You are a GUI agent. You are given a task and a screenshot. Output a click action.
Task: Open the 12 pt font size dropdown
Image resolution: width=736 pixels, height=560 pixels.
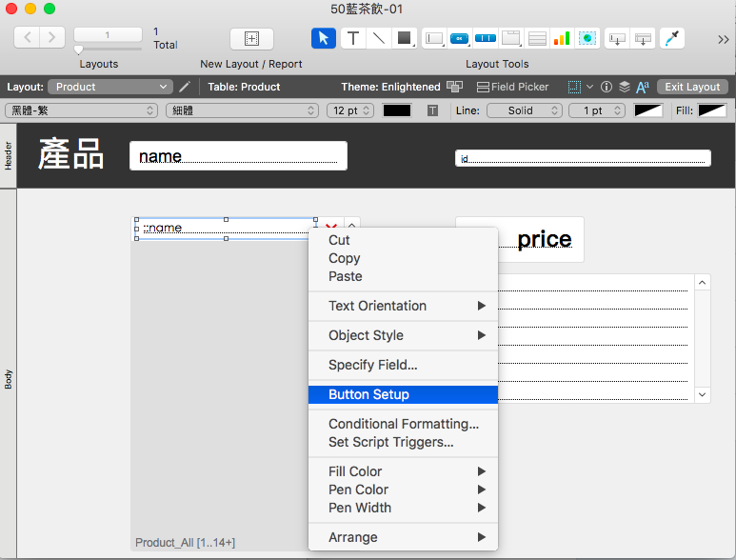click(350, 110)
